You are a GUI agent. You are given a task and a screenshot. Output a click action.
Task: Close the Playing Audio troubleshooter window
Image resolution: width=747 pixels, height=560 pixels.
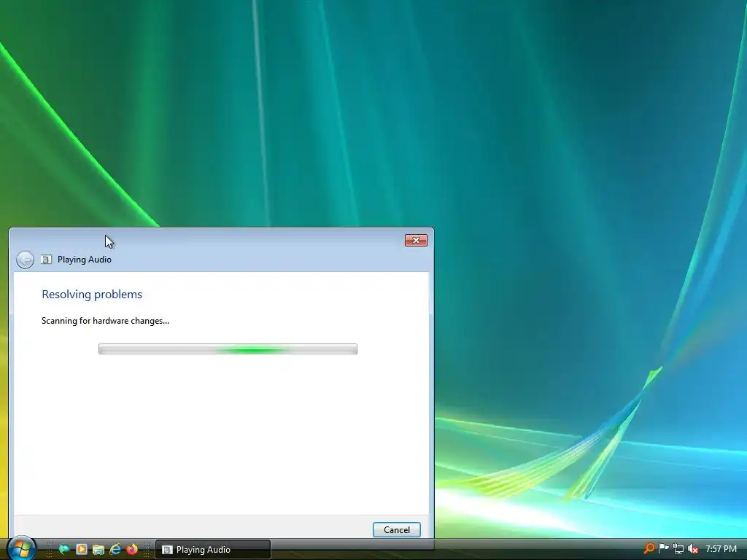tap(416, 241)
